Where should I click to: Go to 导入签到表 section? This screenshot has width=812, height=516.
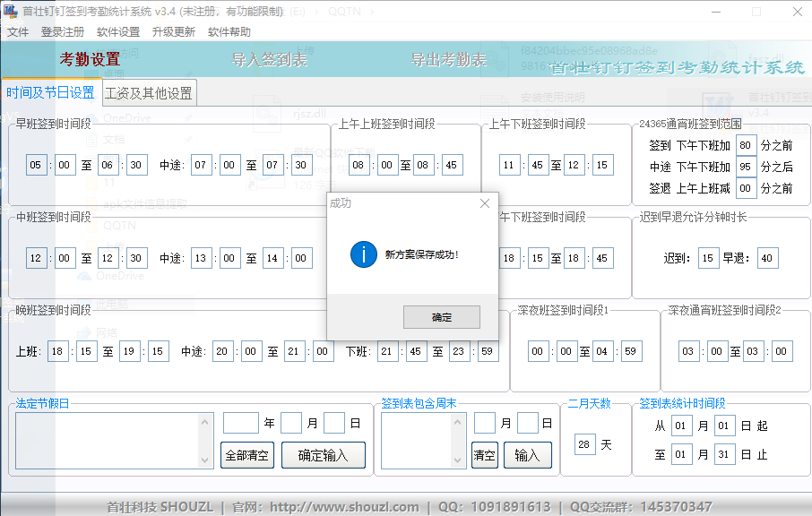269,60
